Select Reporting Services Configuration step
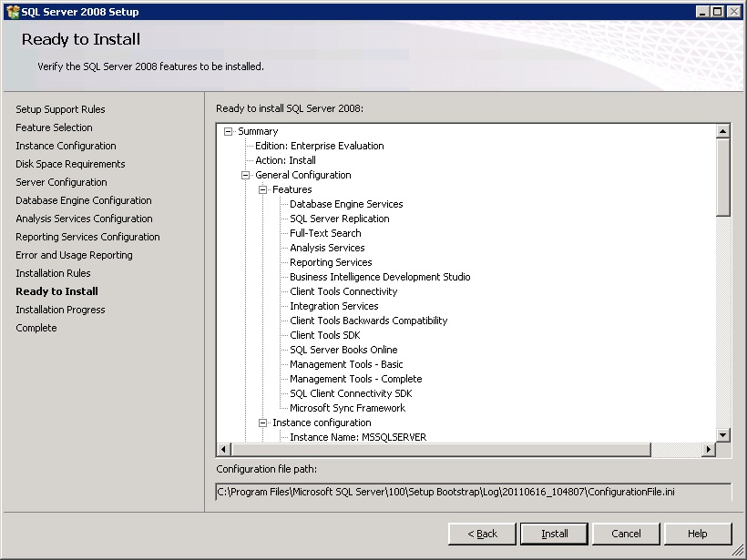This screenshot has height=560, width=747. [x=87, y=237]
